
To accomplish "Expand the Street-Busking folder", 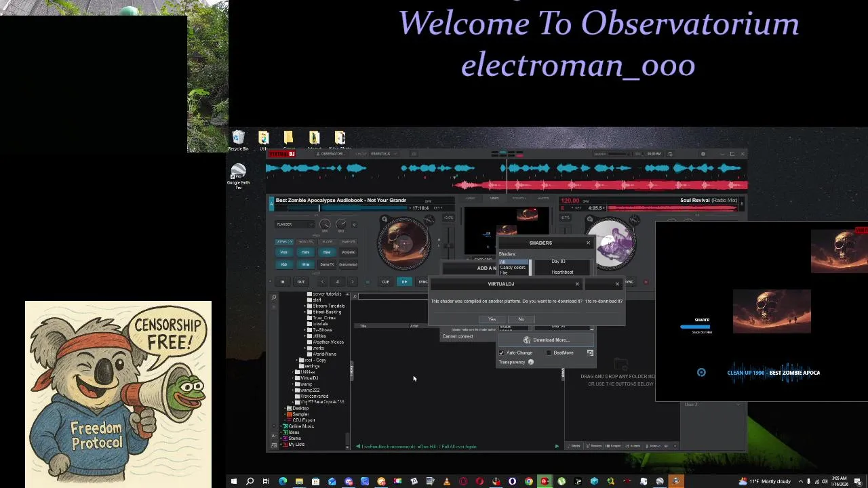I will [306, 312].
